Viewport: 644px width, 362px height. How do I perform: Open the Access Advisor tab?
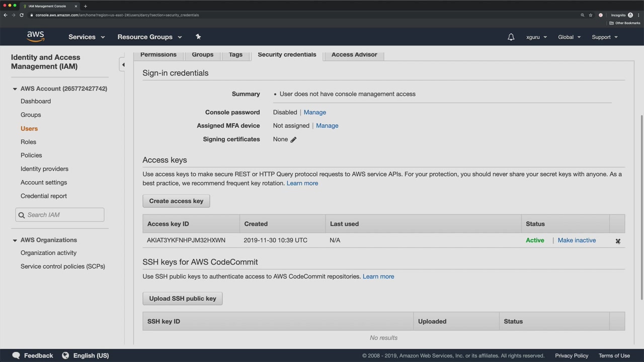click(x=354, y=55)
